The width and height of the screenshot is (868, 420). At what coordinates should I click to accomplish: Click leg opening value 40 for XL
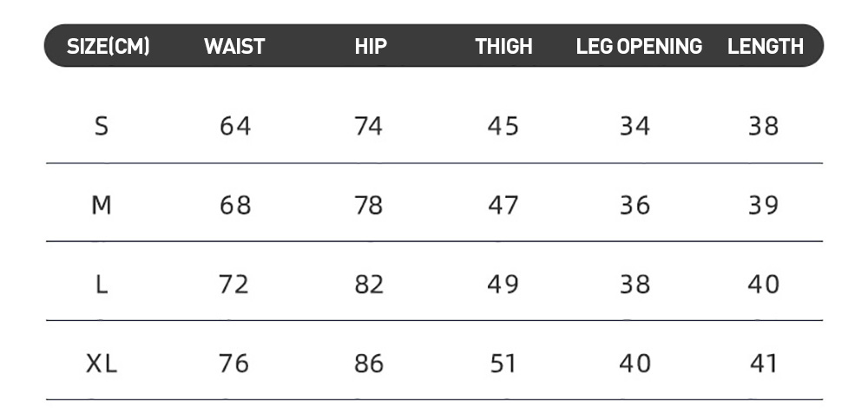tap(635, 364)
